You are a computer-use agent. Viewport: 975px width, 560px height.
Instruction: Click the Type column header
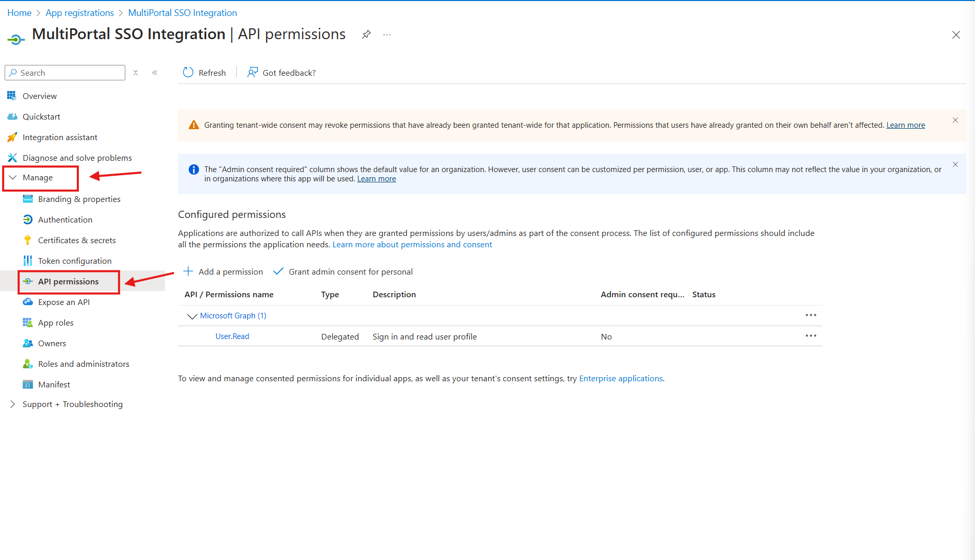click(330, 295)
